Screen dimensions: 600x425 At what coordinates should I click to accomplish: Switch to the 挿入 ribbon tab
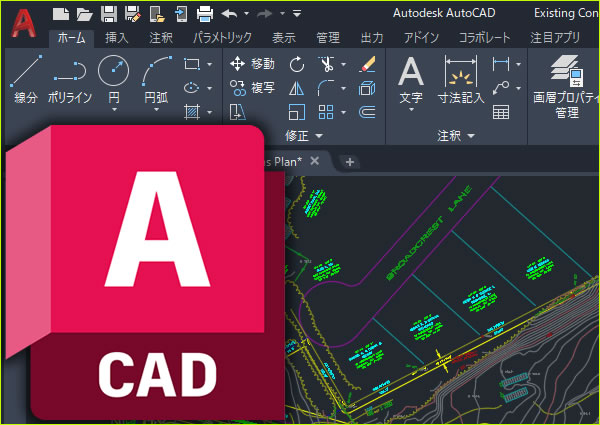(x=117, y=38)
